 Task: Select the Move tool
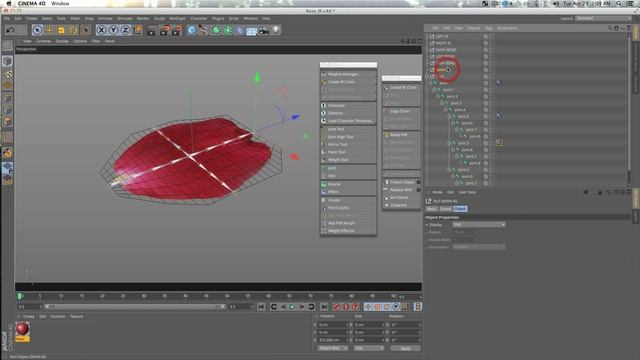point(49,30)
